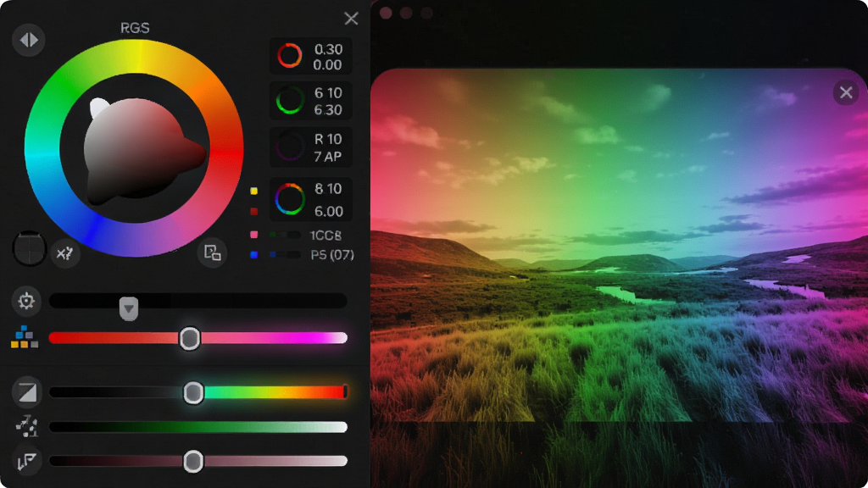Screen dimensions: 868x488
Task: Close the color picker panel
Action: (351, 19)
